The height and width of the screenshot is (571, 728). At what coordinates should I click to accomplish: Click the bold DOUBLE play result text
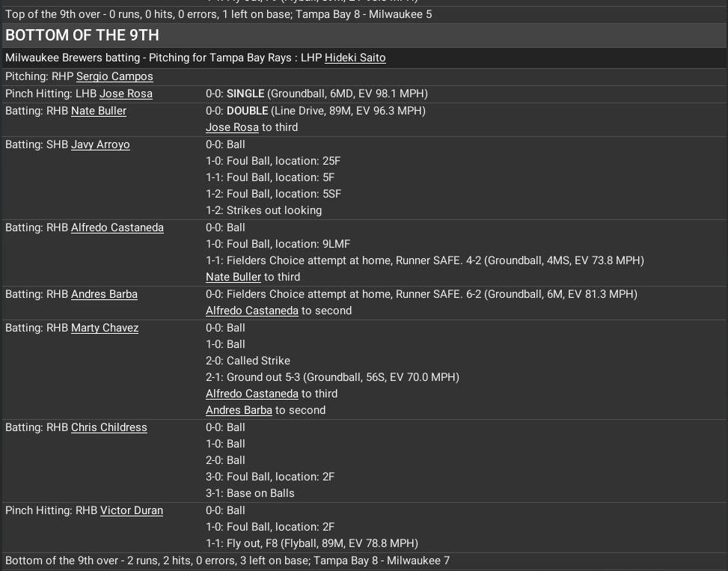pyautogui.click(x=247, y=111)
